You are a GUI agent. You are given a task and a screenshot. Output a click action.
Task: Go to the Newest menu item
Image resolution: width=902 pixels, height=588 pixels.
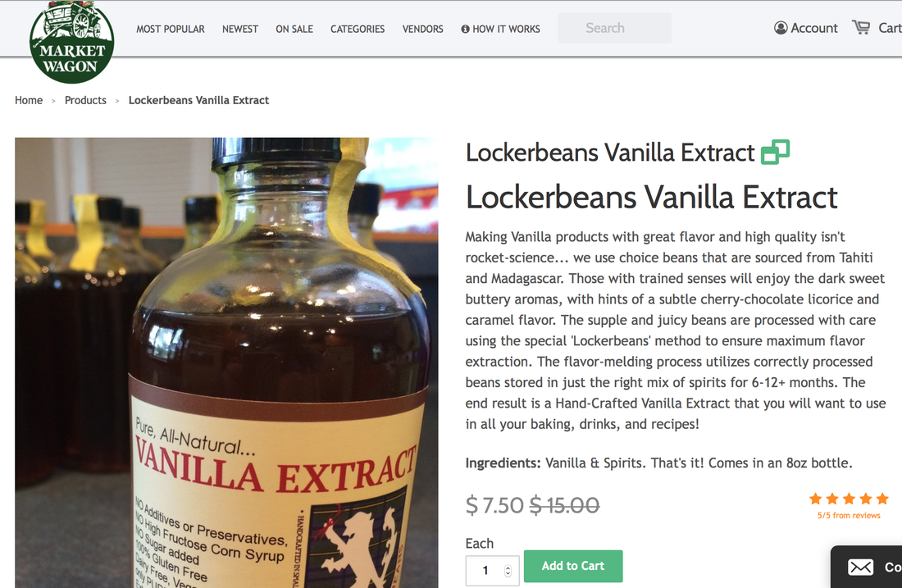[x=240, y=29]
